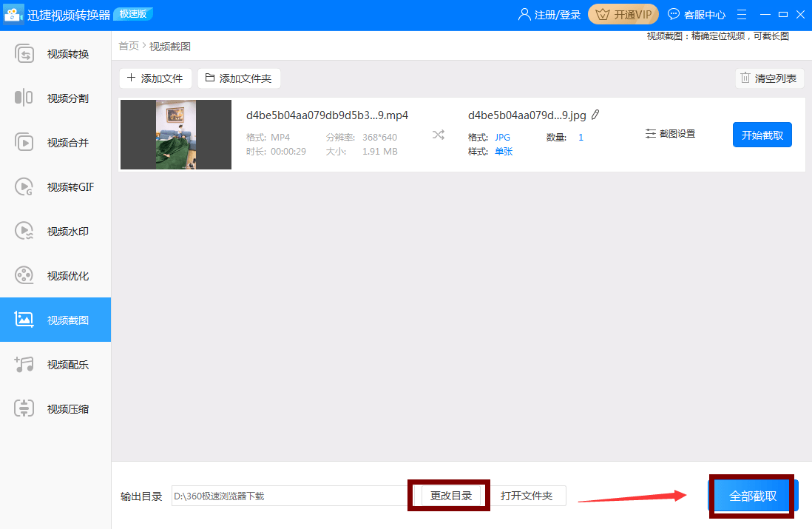
Task: Click the video thumbnail preview
Action: pos(176,135)
